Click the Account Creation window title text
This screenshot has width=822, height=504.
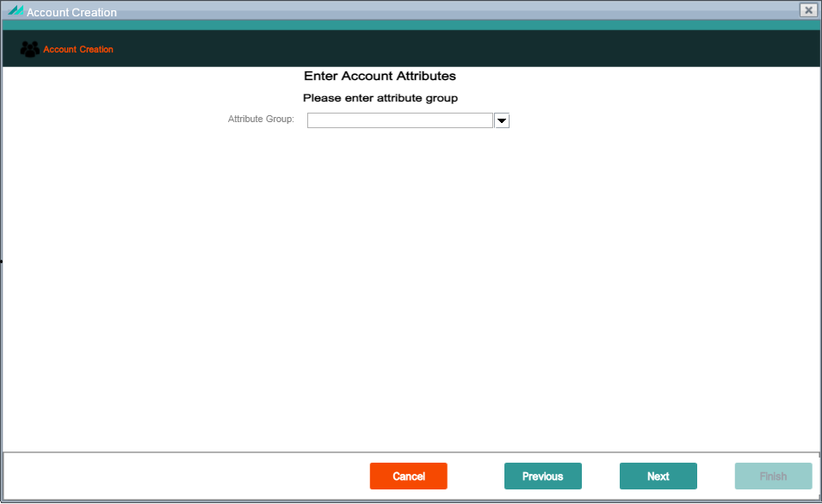point(71,12)
